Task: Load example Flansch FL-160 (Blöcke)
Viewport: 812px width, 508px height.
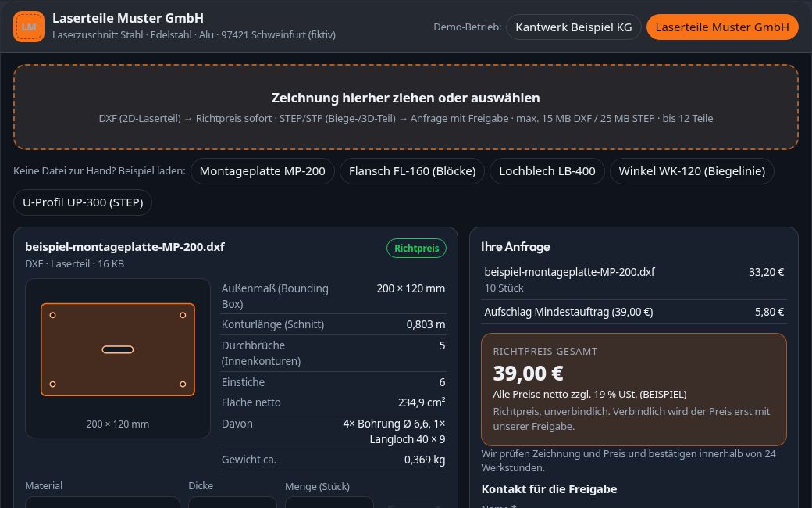Action: (411, 171)
